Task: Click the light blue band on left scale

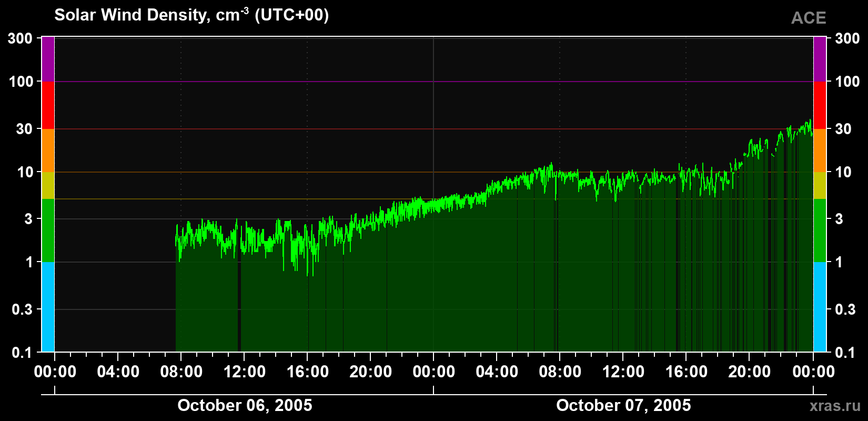Action: coord(48,307)
